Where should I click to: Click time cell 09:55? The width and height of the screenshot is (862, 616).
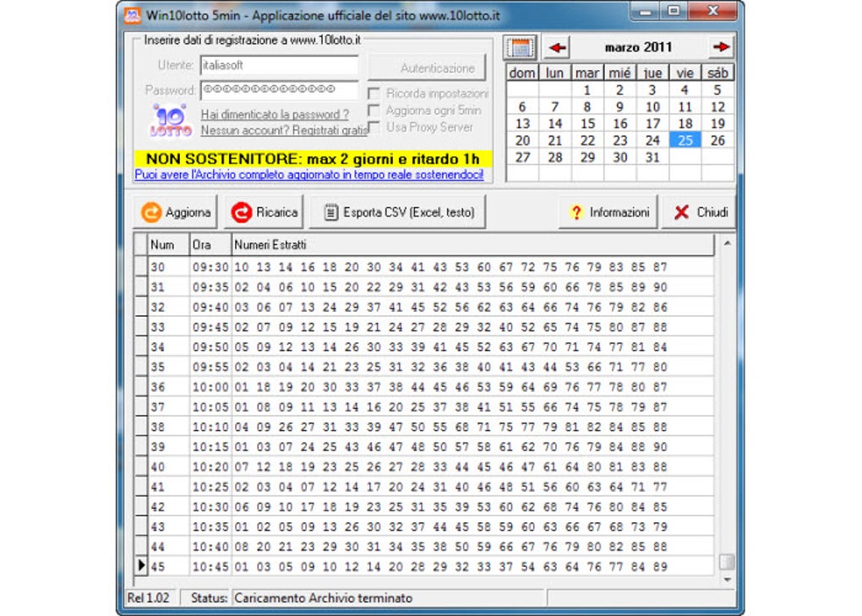(x=210, y=367)
